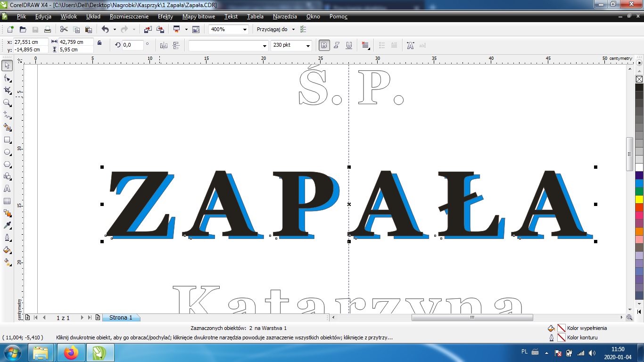Select the Zoom magnifier tool

7,103
